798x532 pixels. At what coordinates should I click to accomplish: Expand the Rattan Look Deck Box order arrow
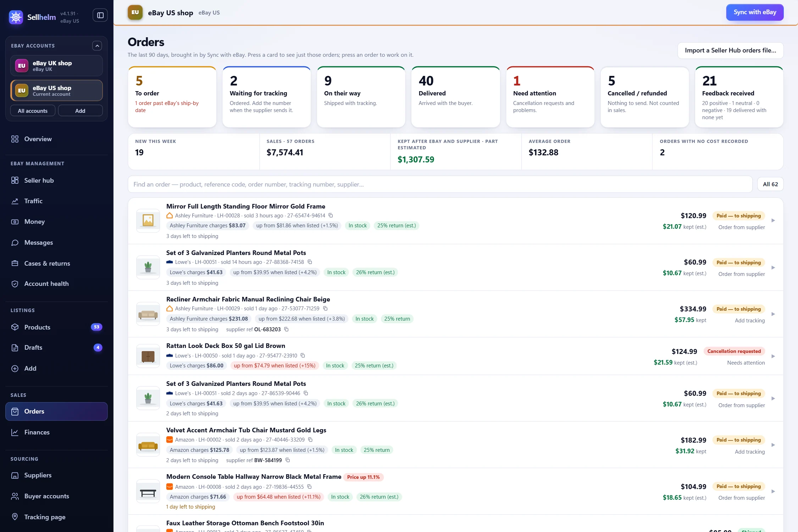[x=773, y=356]
